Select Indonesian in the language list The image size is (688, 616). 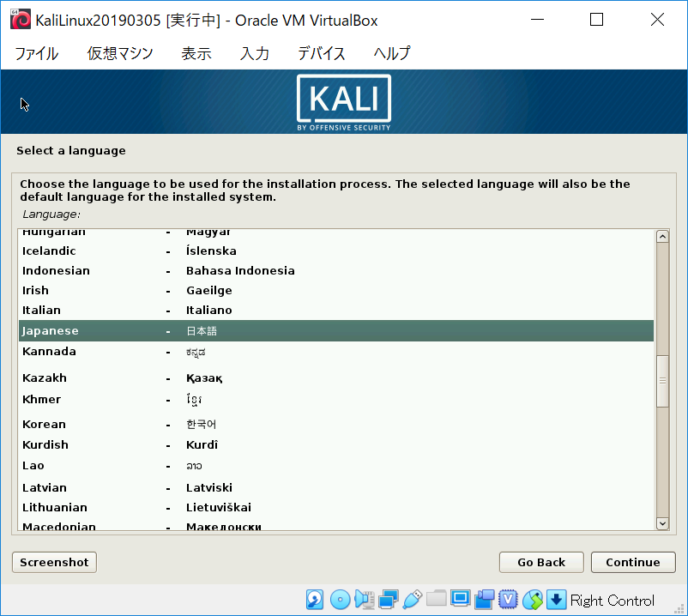[336, 271]
